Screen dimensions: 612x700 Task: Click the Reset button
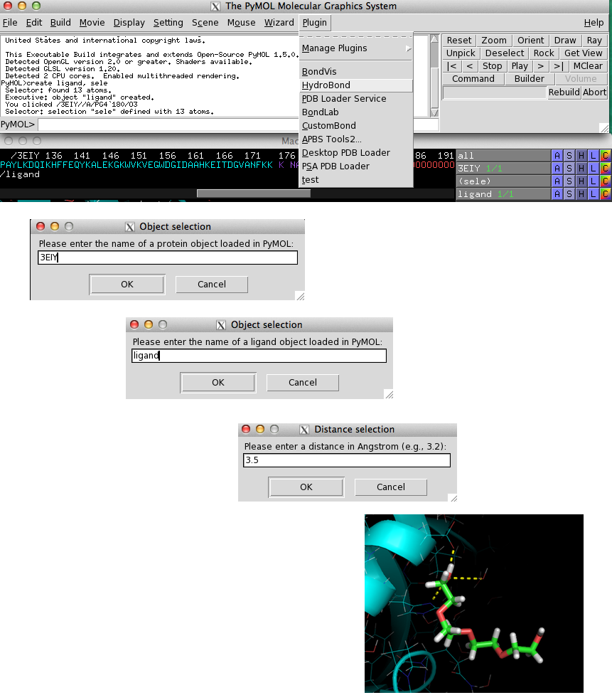tap(459, 40)
